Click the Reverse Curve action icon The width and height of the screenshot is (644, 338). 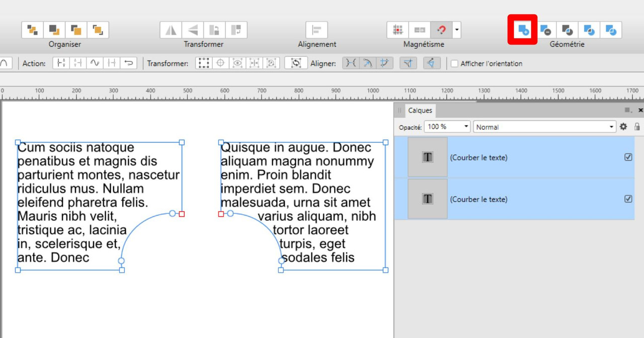[129, 63]
